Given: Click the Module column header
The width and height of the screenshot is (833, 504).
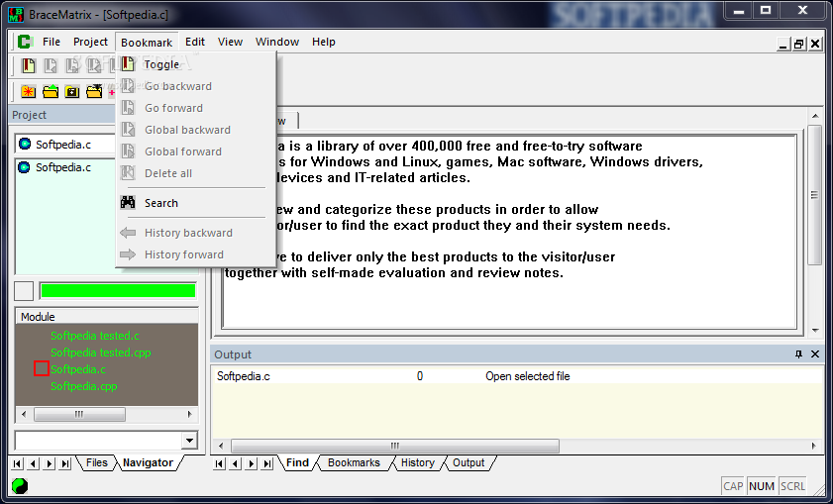Looking at the screenshot, I should click(107, 317).
